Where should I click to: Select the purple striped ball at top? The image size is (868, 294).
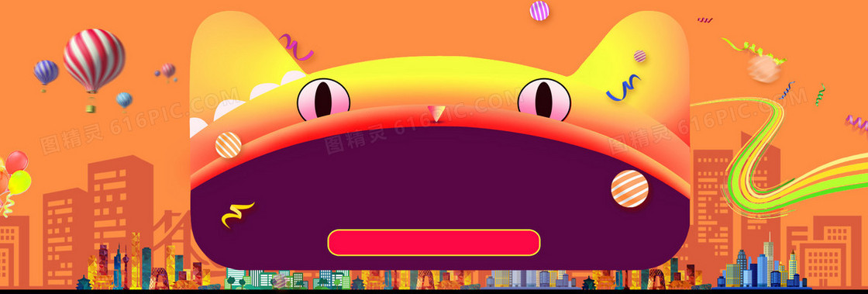tap(539, 11)
